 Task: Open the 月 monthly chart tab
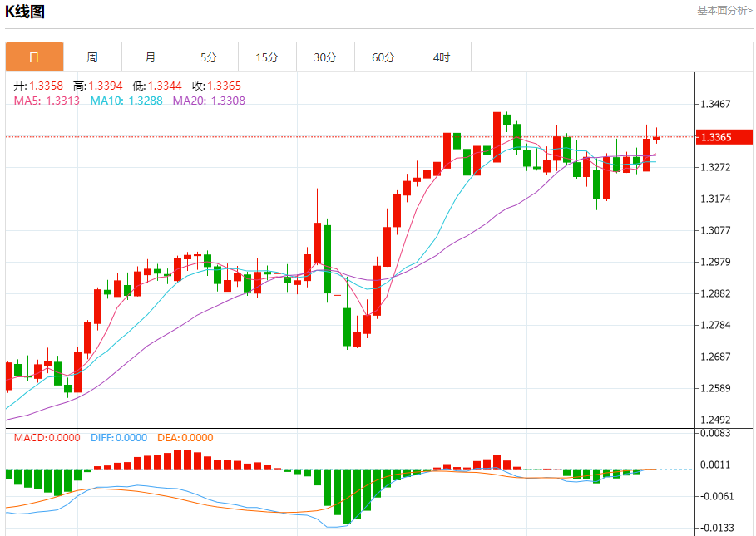coord(151,57)
